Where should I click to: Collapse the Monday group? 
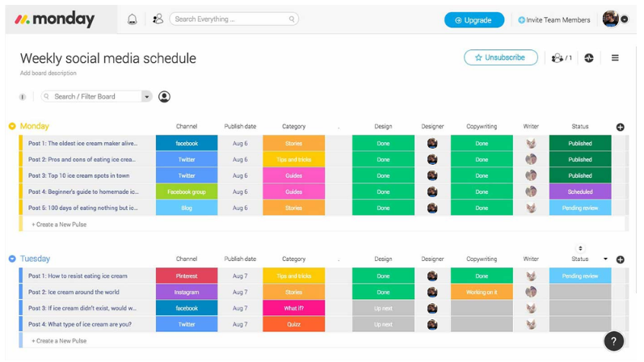coord(12,126)
